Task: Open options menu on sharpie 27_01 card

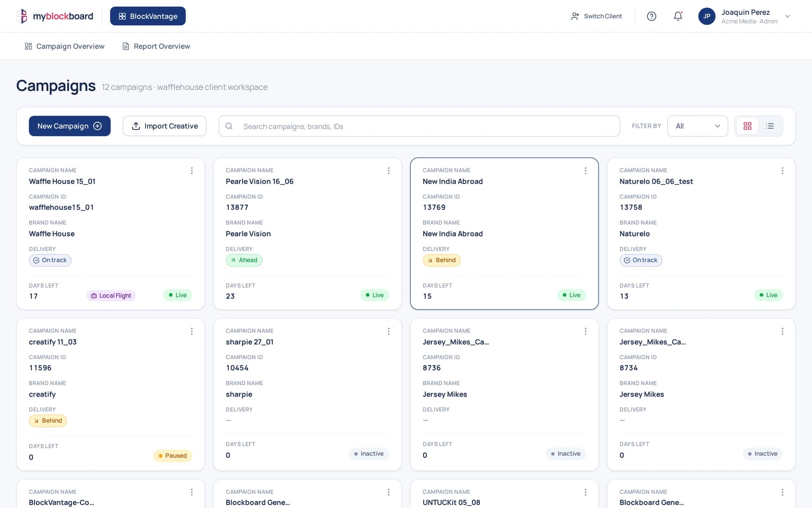Action: click(388, 331)
